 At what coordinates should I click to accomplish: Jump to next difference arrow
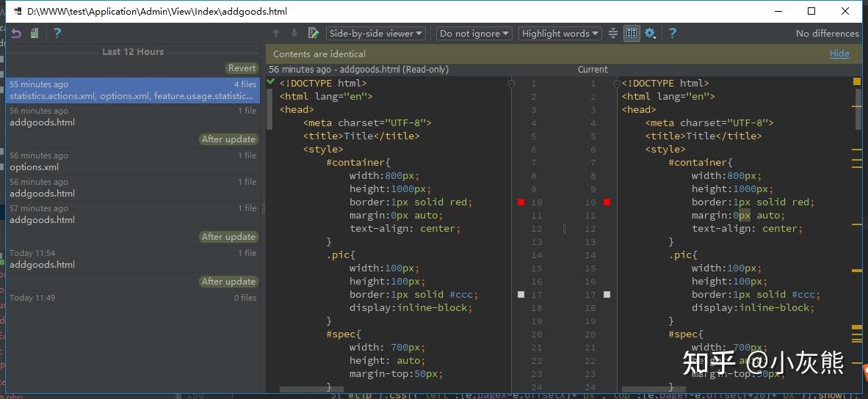pyautogui.click(x=294, y=33)
